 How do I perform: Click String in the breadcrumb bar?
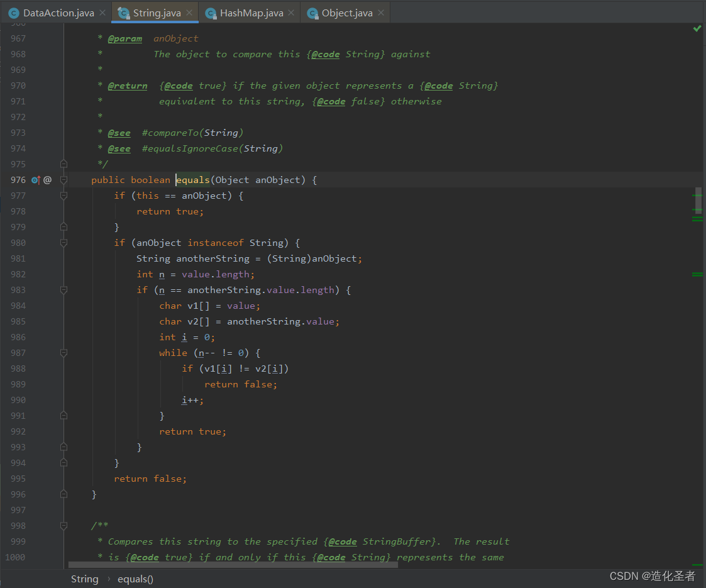[x=85, y=579]
